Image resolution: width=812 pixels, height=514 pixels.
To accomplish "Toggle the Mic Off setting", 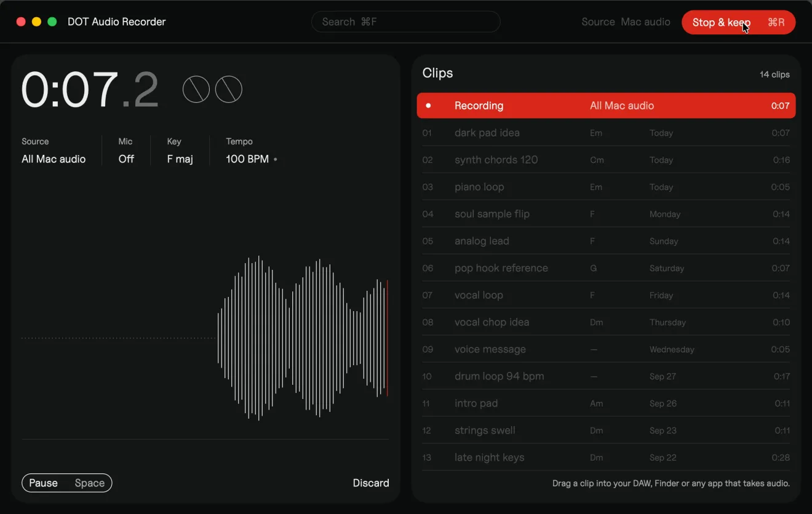I will pos(126,151).
